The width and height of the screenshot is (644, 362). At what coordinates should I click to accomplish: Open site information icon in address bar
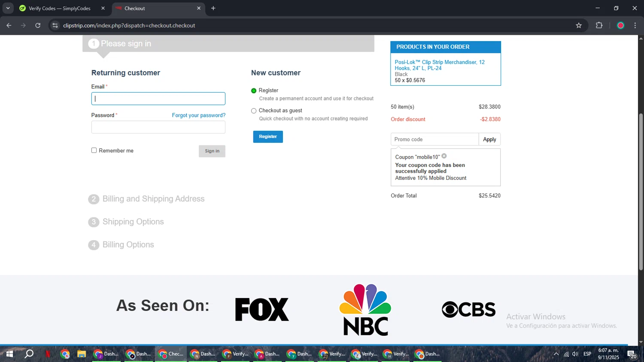[x=55, y=25]
